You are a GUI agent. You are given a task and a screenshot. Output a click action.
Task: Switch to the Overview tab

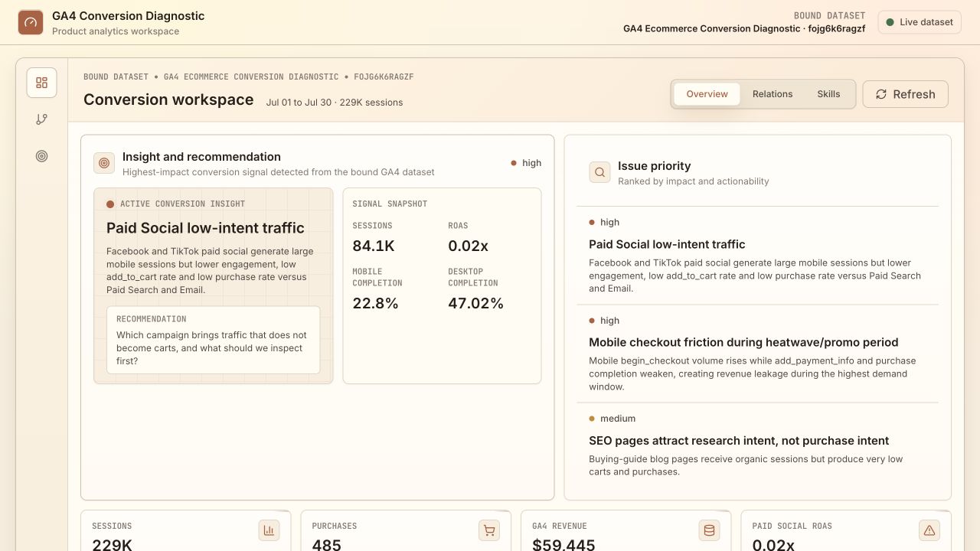pos(707,94)
